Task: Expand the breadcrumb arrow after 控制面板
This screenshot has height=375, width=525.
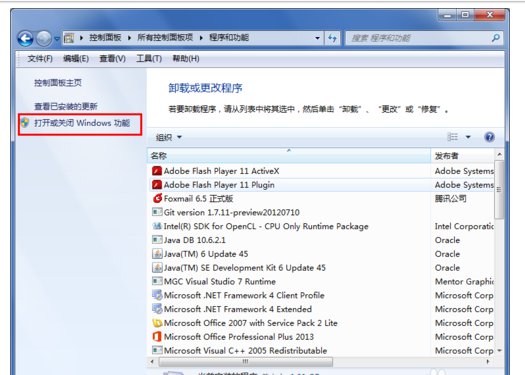Action: pyautogui.click(x=129, y=38)
